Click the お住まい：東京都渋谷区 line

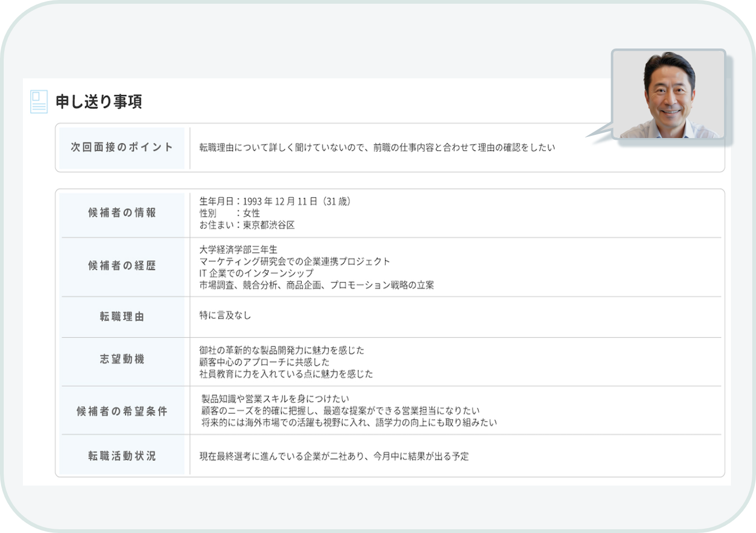(247, 225)
